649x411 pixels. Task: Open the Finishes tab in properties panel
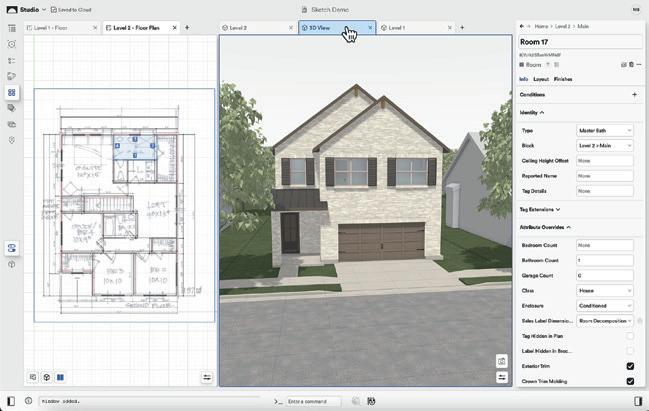[563, 79]
